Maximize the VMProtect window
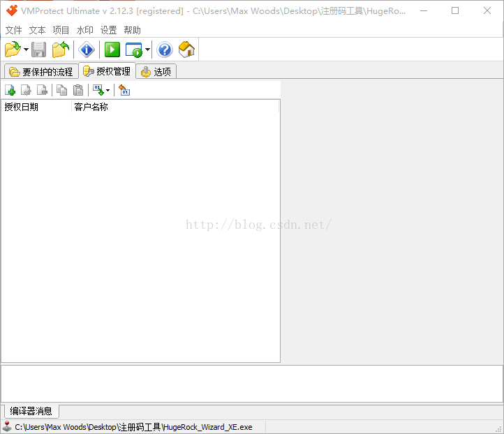 click(x=455, y=10)
